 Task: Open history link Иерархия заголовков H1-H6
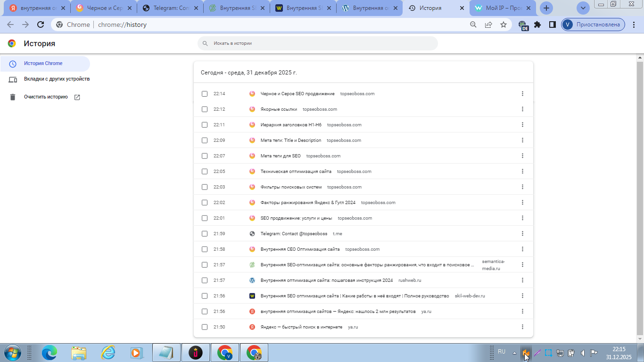pos(291,125)
